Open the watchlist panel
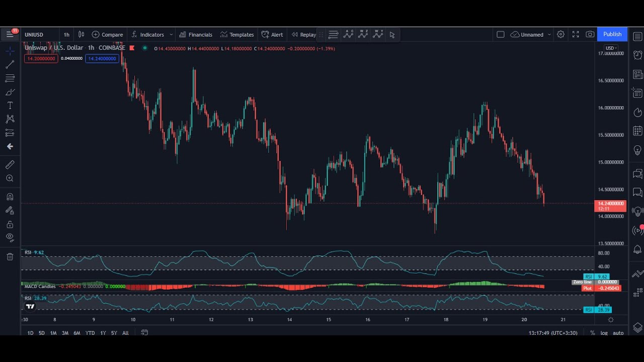 (637, 37)
